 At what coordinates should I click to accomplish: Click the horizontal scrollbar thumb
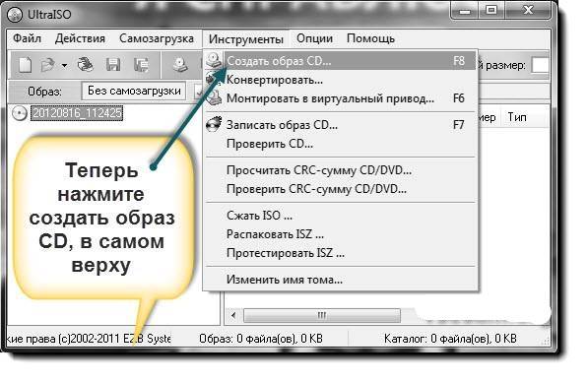tap(322, 315)
